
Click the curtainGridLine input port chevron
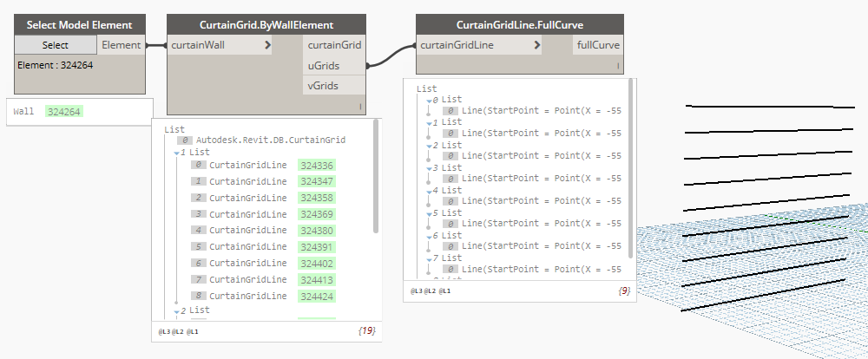tap(538, 45)
